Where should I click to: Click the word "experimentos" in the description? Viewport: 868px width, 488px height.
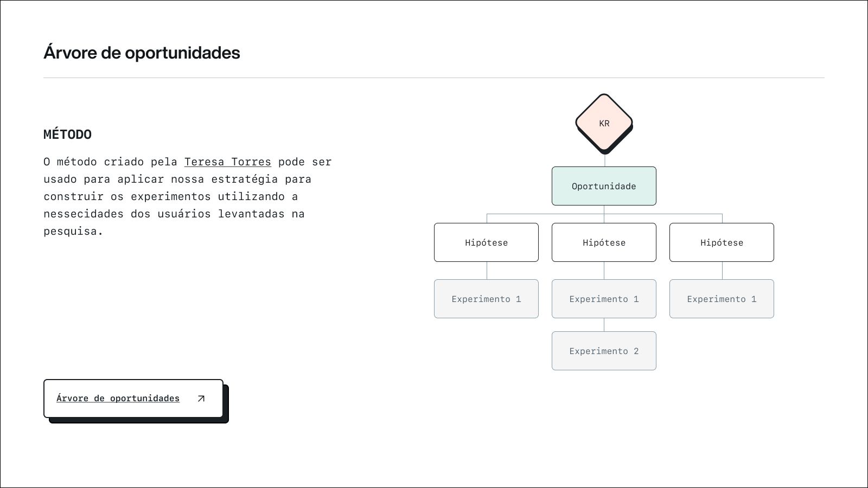point(170,196)
